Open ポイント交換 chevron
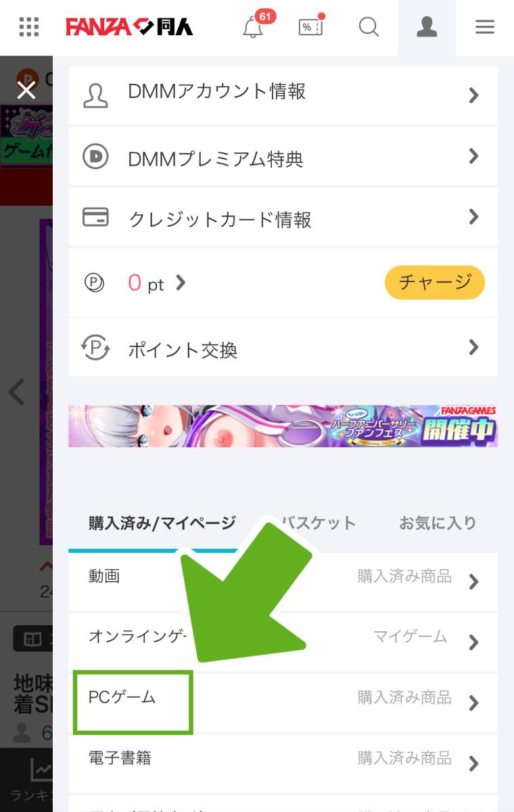The height and width of the screenshot is (812, 514). click(473, 348)
